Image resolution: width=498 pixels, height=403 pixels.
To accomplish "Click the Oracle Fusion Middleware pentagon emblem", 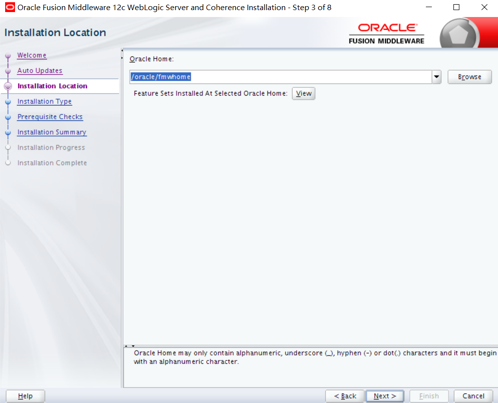I will 459,35.
